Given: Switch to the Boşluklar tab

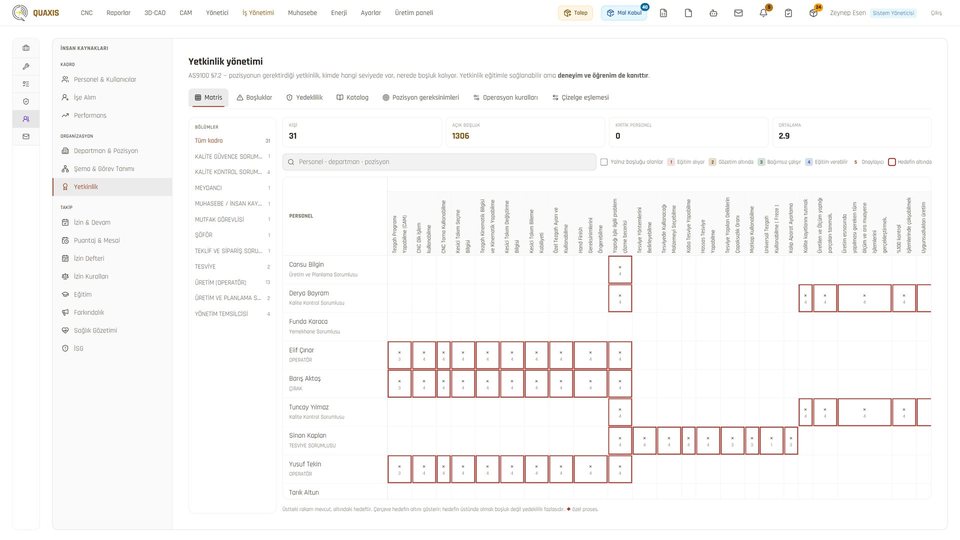Looking at the screenshot, I should pos(254,97).
